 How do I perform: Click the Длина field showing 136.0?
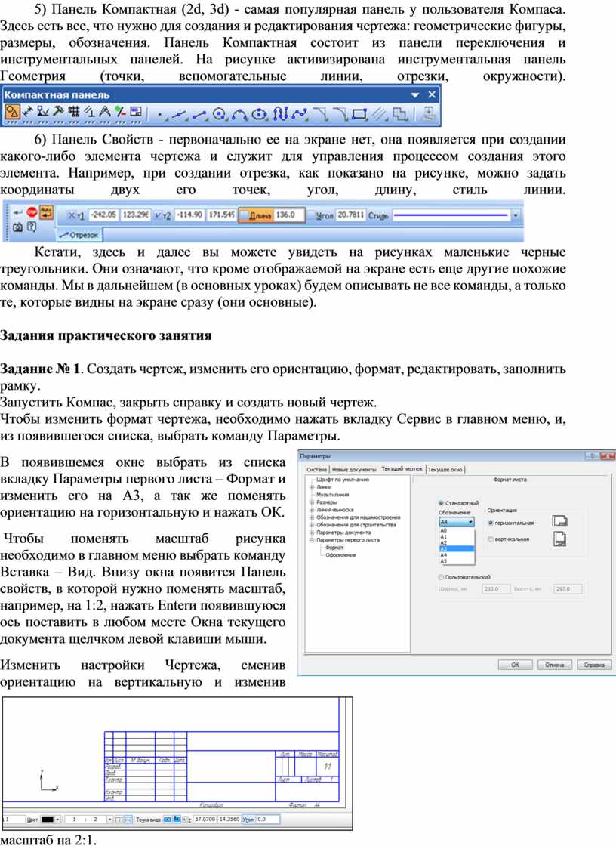(x=290, y=215)
